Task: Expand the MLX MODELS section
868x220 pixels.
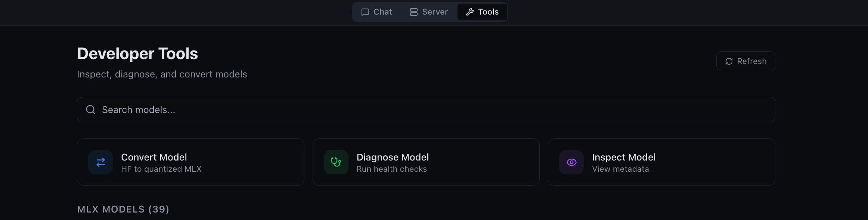Action: [123, 209]
